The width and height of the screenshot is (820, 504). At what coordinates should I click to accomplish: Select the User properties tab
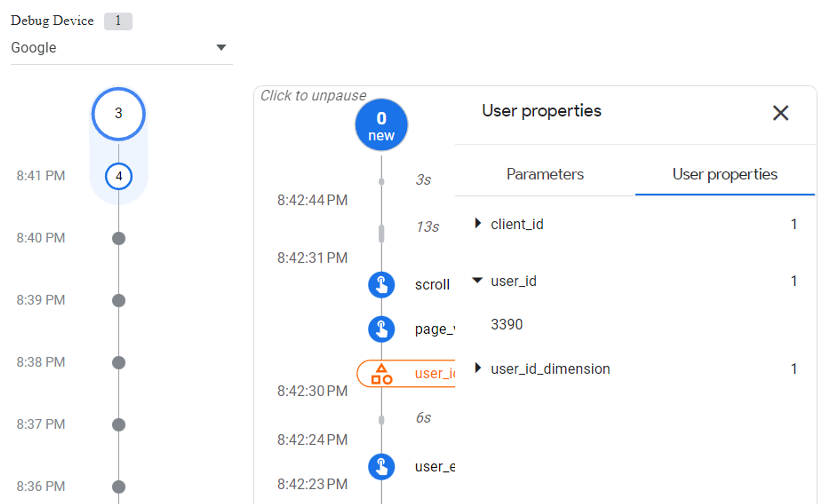coord(725,174)
